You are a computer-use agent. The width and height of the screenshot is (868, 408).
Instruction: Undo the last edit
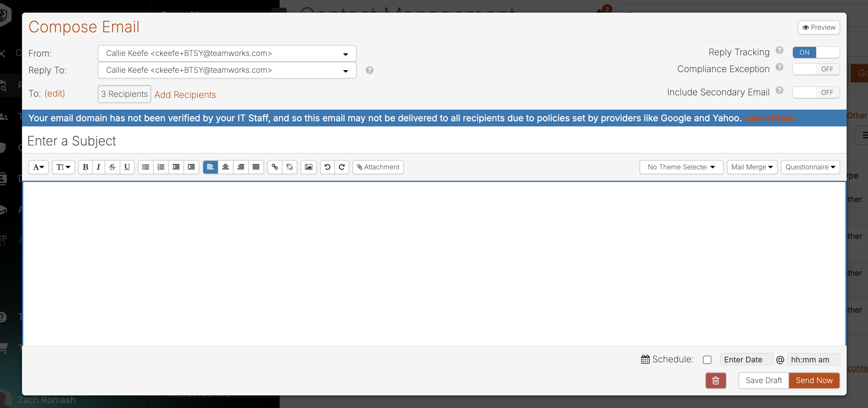327,167
